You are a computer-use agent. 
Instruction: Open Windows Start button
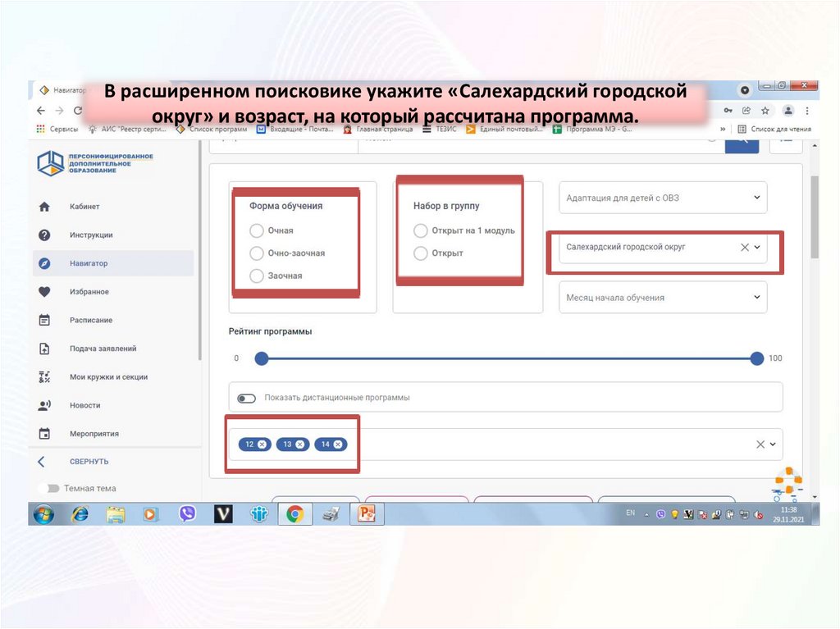click(44, 514)
